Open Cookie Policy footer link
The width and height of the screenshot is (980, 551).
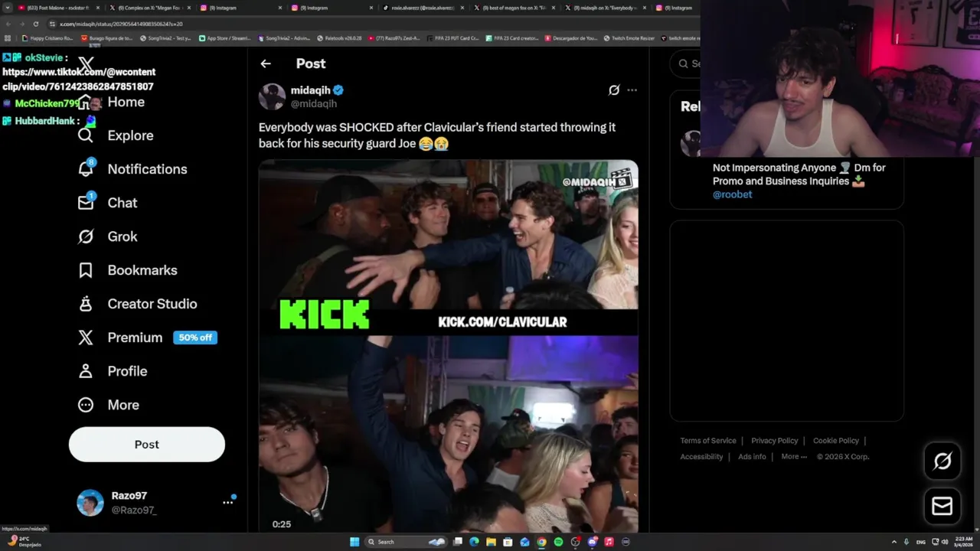click(x=836, y=441)
